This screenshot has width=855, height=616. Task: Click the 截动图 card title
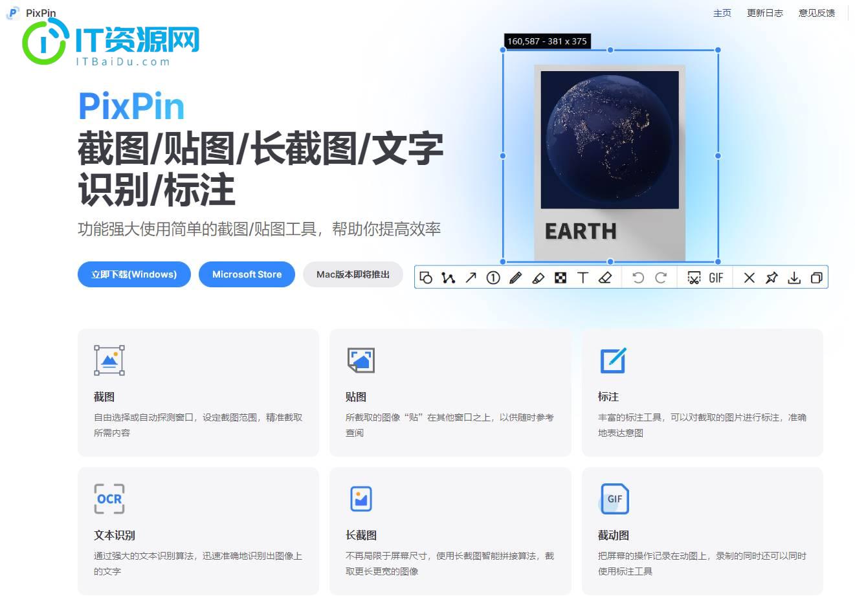(x=614, y=535)
